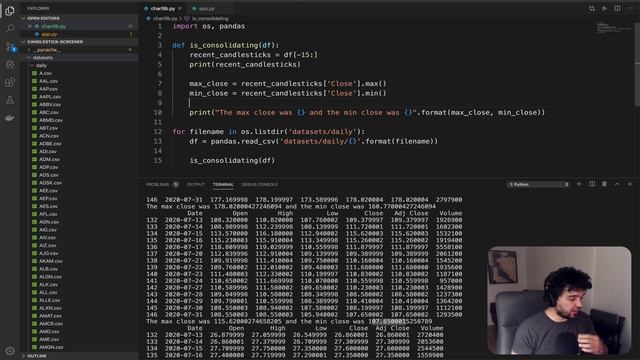This screenshot has width=640, height=360.
Task: Click the open changes compare icon
Action: pos(591,8)
